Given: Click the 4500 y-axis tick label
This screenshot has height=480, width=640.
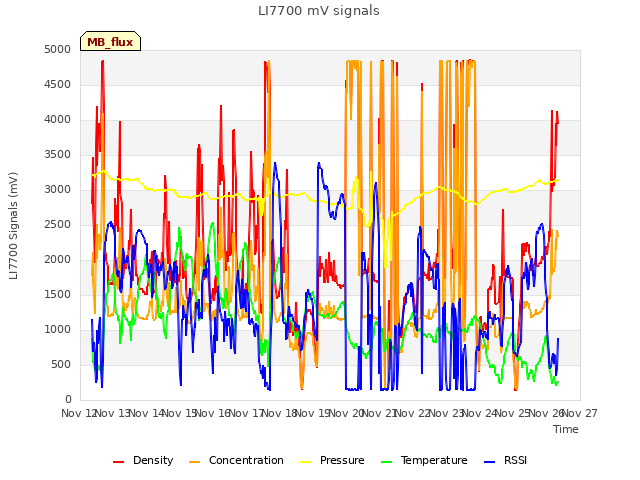Looking at the screenshot, I should (x=58, y=84).
